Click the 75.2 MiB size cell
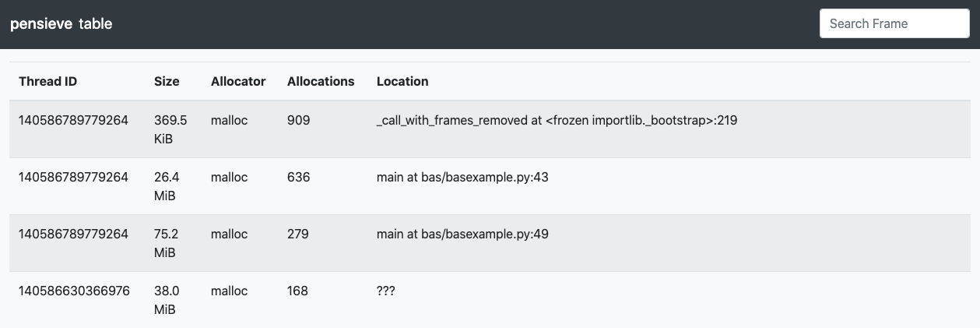Viewport: 980px width, 328px height. pyautogui.click(x=167, y=243)
